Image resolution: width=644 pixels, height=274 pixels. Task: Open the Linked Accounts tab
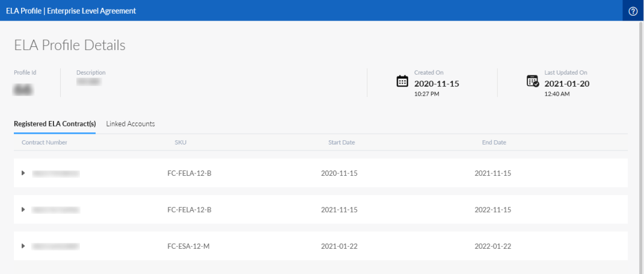[x=130, y=124]
